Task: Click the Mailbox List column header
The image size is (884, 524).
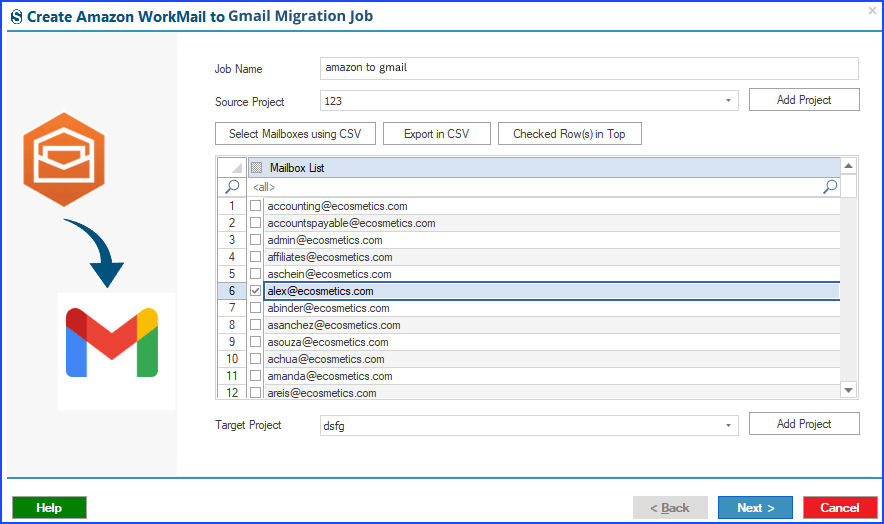Action: click(544, 168)
